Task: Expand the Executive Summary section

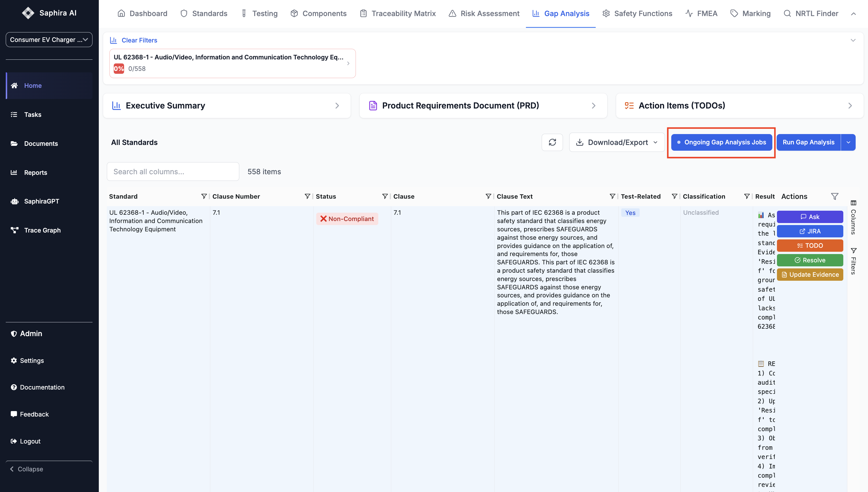Action: tap(227, 105)
